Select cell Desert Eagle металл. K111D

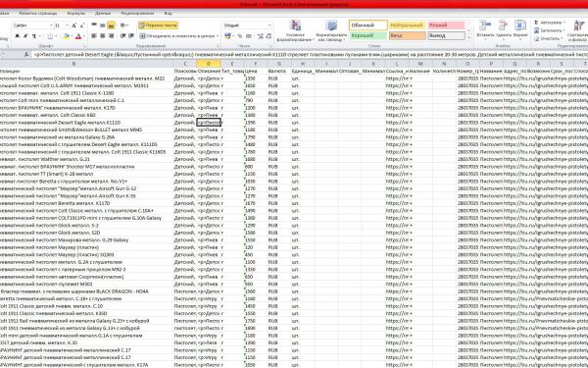coord(86,123)
